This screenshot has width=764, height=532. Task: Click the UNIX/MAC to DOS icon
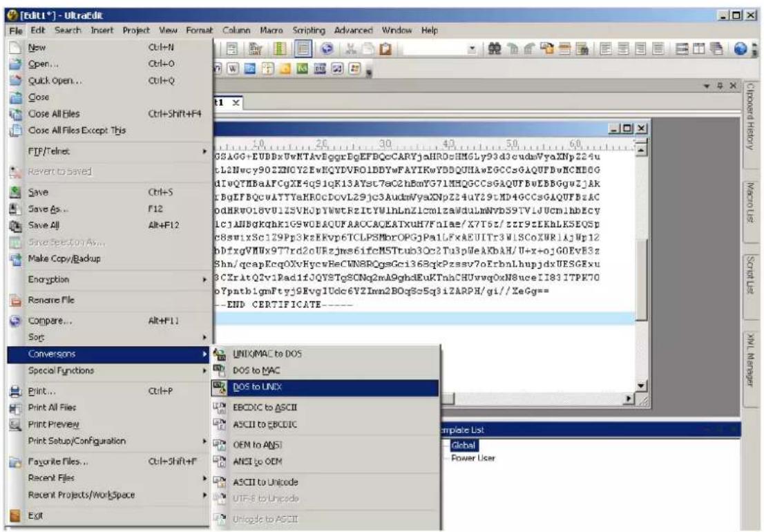click(219, 354)
